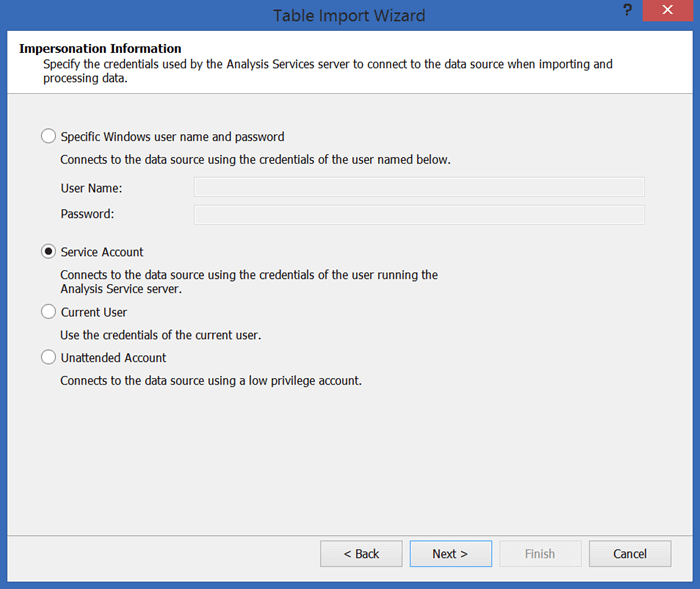Click the Table Import Wizard title bar
This screenshot has height=589, width=700.
tap(349, 15)
